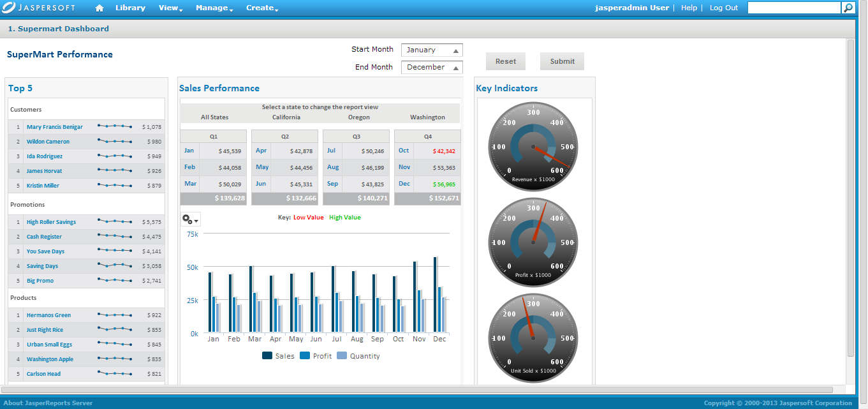Select the California state view
This screenshot has height=409, width=868.
[x=286, y=117]
